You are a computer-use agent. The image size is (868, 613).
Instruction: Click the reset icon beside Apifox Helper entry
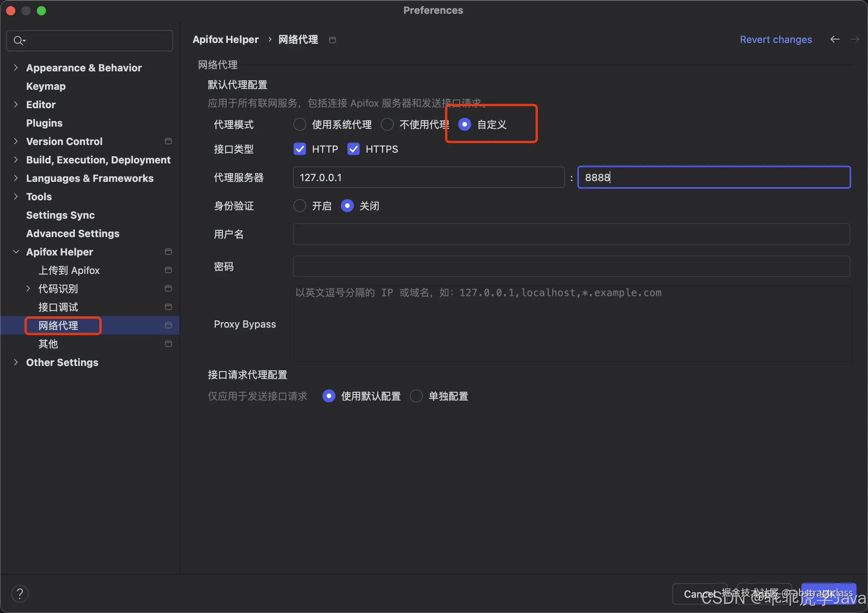[x=168, y=252]
